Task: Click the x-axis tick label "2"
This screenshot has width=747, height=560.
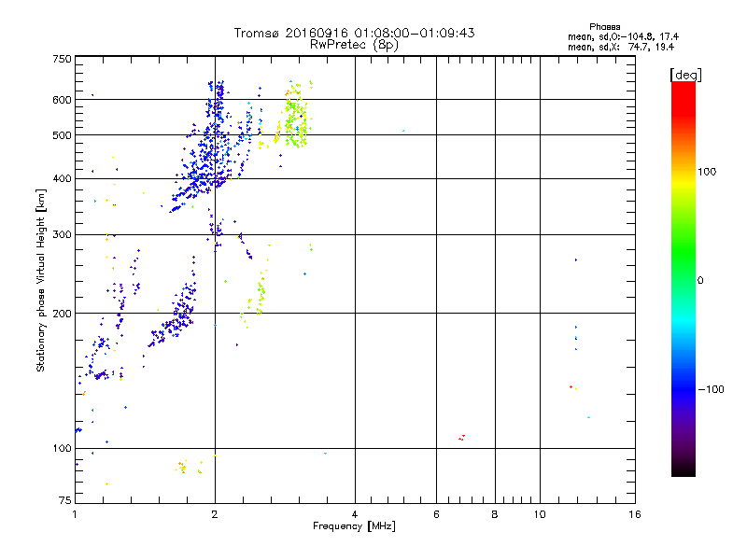Action: coord(215,514)
